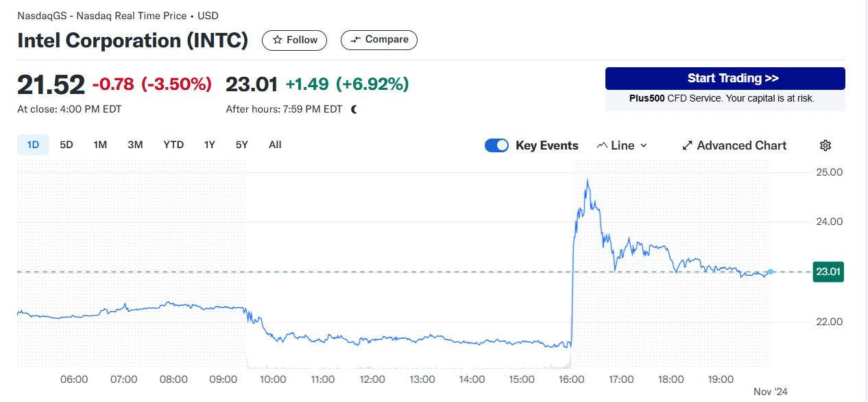Click the price spike peak near 16:00
Viewport: 868px width, 402px height.
(588, 180)
